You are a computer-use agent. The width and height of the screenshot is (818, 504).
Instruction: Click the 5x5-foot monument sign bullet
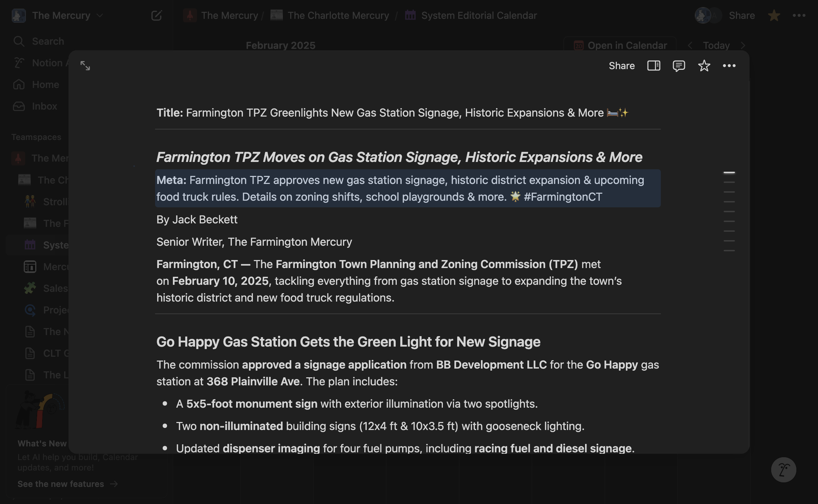click(357, 404)
